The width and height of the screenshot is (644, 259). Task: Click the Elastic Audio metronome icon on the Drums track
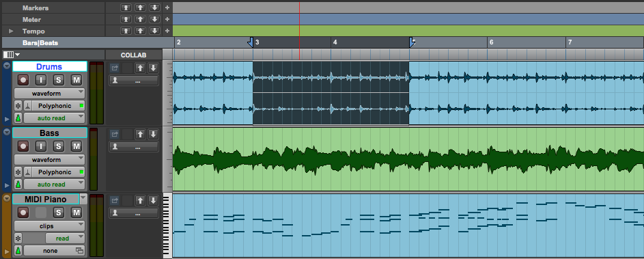[x=27, y=106]
